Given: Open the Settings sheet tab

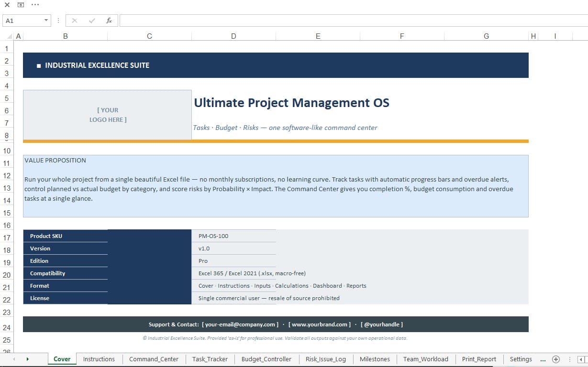Looking at the screenshot, I should 521,359.
